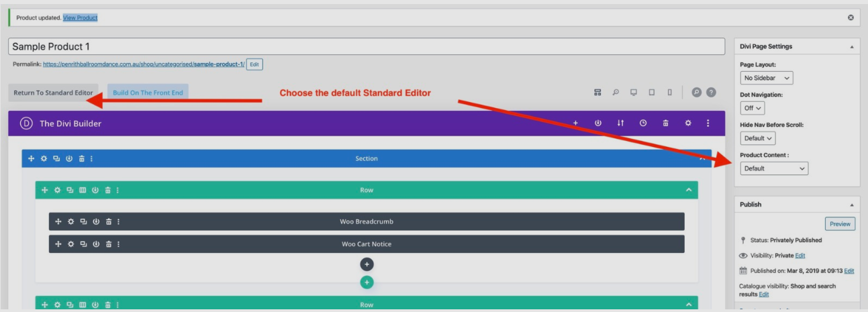The width and height of the screenshot is (868, 312).
Task: Click the Divi Builder save-to-library power icon
Action: 598,123
